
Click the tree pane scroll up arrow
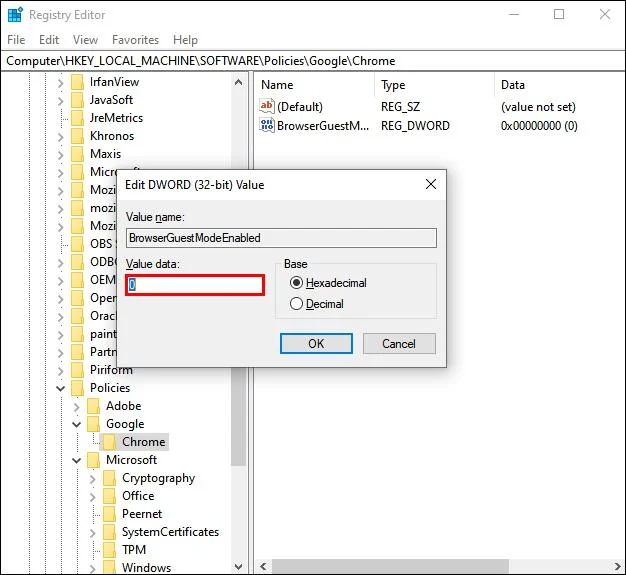tap(239, 83)
